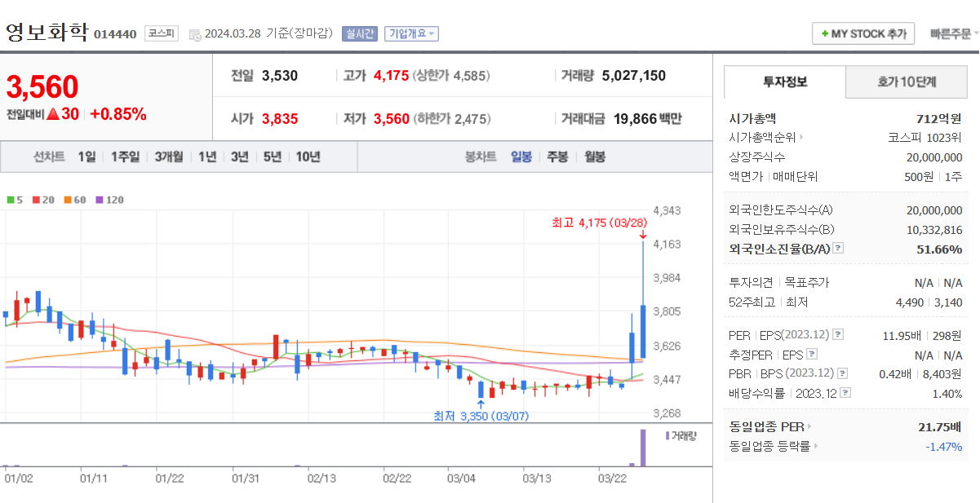Viewport: 980px width, 503px height.
Task: Click the 코스피 1023위 rank value
Action: click(925, 137)
